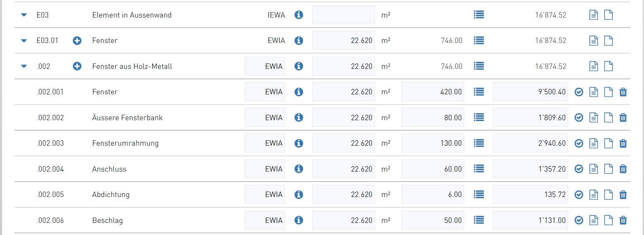The height and width of the screenshot is (235, 644).
Task: Open info for Äussere Fensterbank
Action: (299, 118)
